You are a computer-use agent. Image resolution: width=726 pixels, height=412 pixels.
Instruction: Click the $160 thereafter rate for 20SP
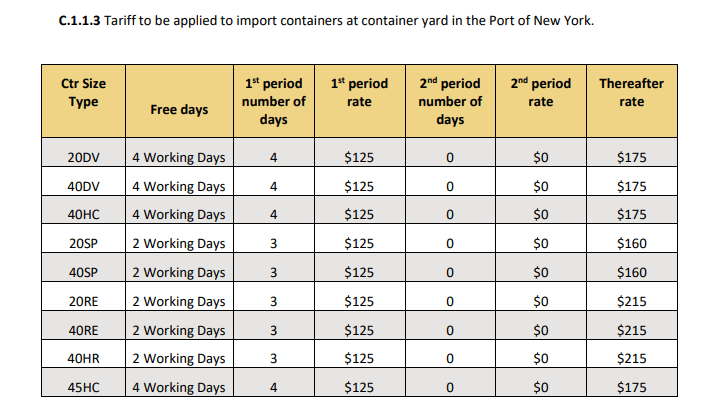tap(631, 243)
